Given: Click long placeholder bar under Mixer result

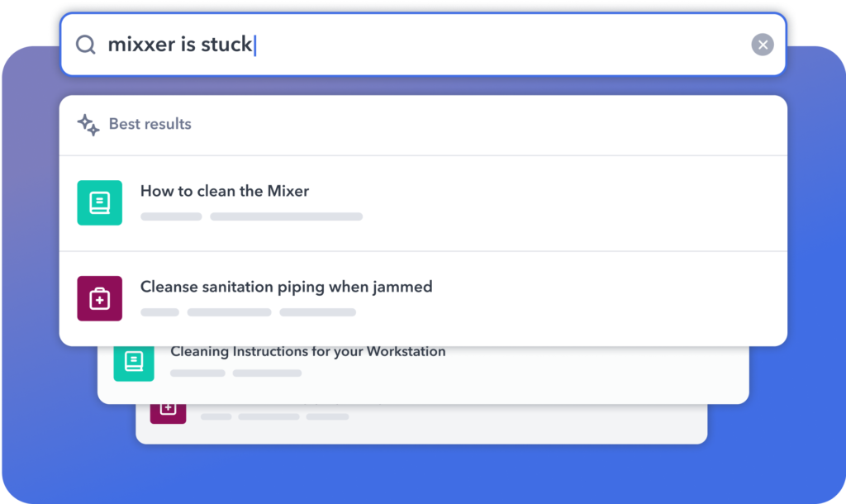Looking at the screenshot, I should tap(286, 217).
